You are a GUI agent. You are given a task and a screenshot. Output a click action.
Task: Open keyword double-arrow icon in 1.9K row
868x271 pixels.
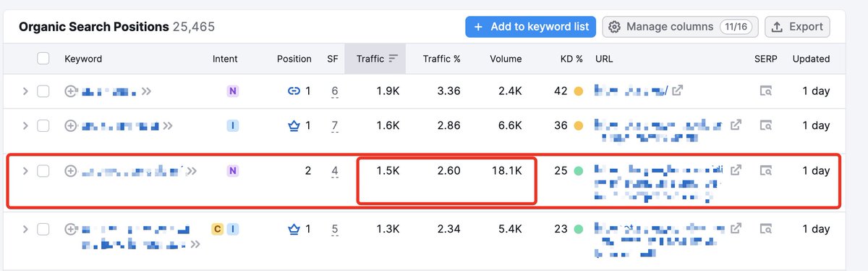[x=147, y=91]
